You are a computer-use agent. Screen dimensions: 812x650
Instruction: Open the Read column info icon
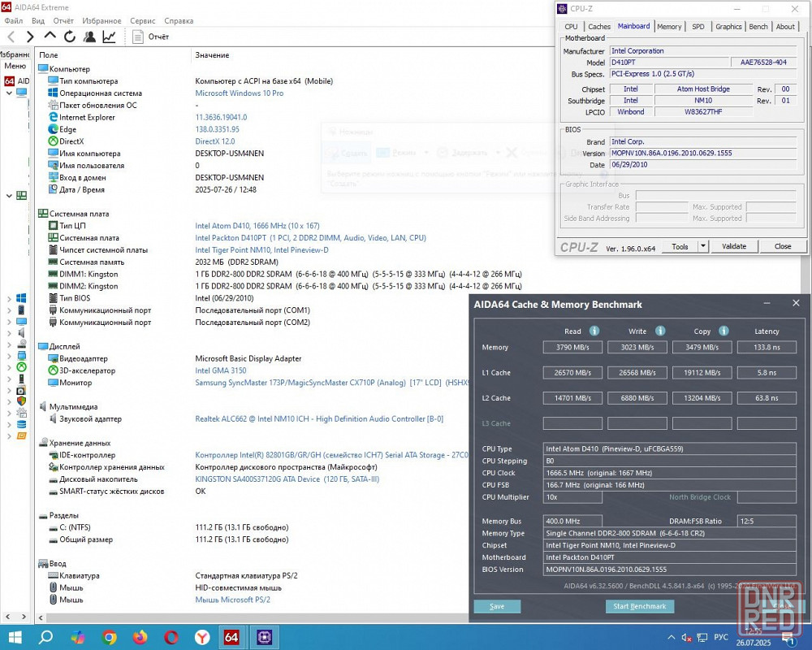[594, 331]
